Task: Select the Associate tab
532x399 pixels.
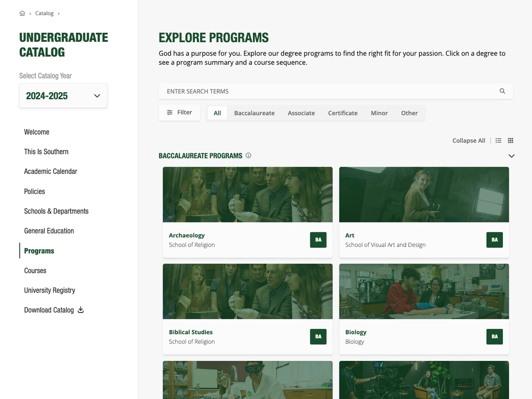Action: [x=301, y=113]
